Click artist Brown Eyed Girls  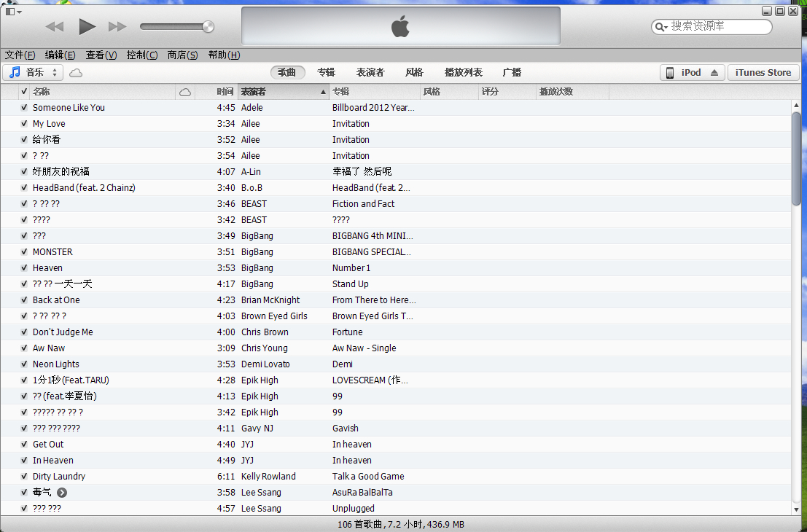pyautogui.click(x=274, y=316)
